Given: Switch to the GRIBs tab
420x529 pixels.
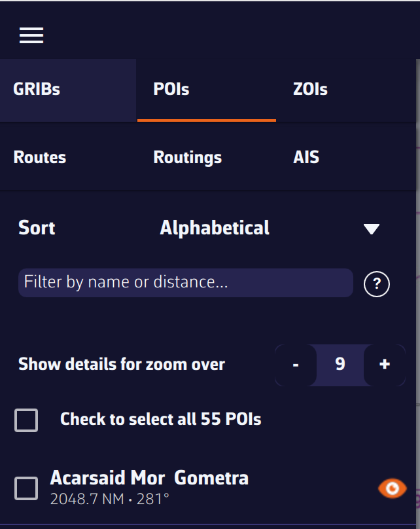Looking at the screenshot, I should coord(37,90).
